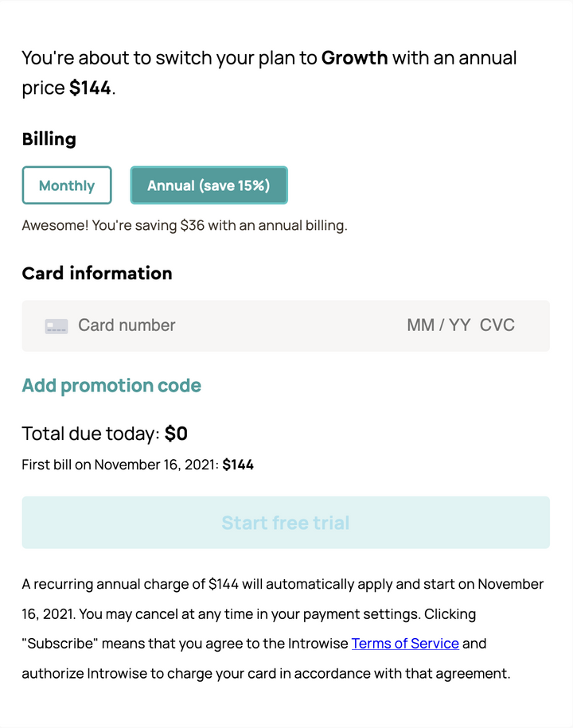Click the bold $144 annual price in header
The width and height of the screenshot is (573, 728).
pos(90,88)
